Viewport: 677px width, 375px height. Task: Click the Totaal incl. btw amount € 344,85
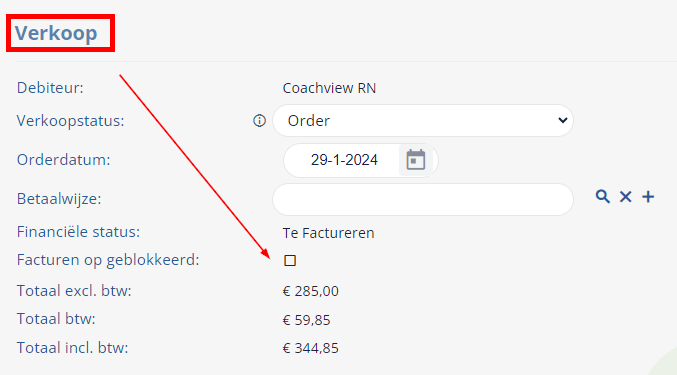[x=311, y=348]
